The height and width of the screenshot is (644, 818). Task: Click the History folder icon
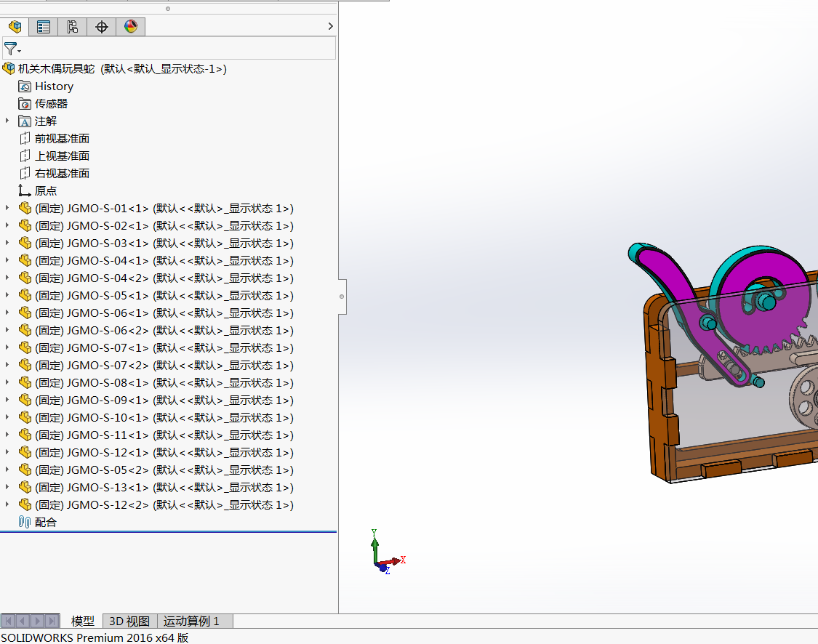(25, 86)
